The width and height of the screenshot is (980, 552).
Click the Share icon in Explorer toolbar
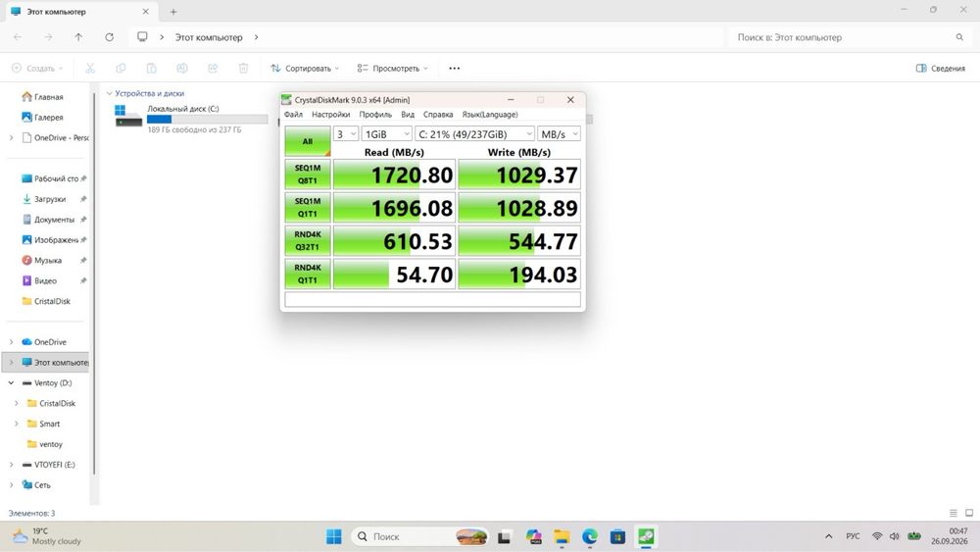[x=213, y=68]
